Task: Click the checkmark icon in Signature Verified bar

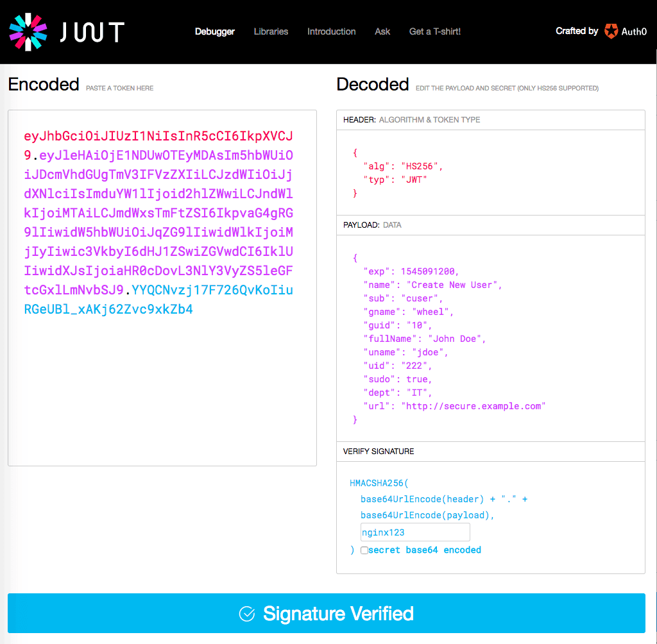Action: (247, 614)
